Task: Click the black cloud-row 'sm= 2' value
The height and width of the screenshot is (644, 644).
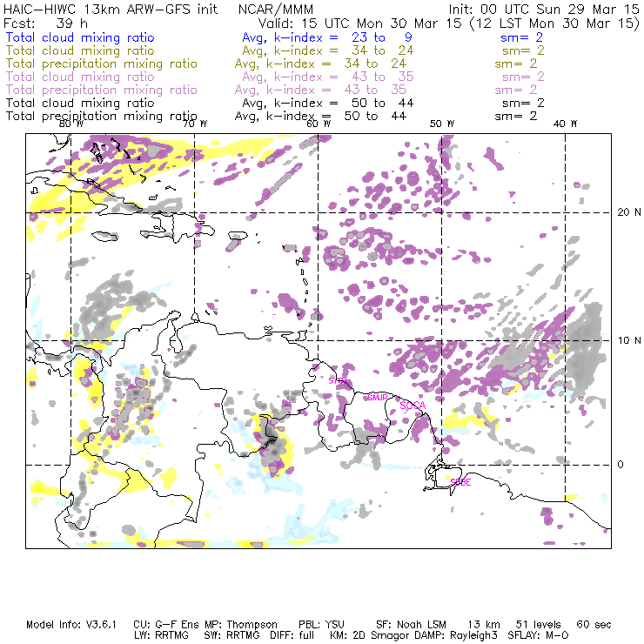Action: coord(523,103)
